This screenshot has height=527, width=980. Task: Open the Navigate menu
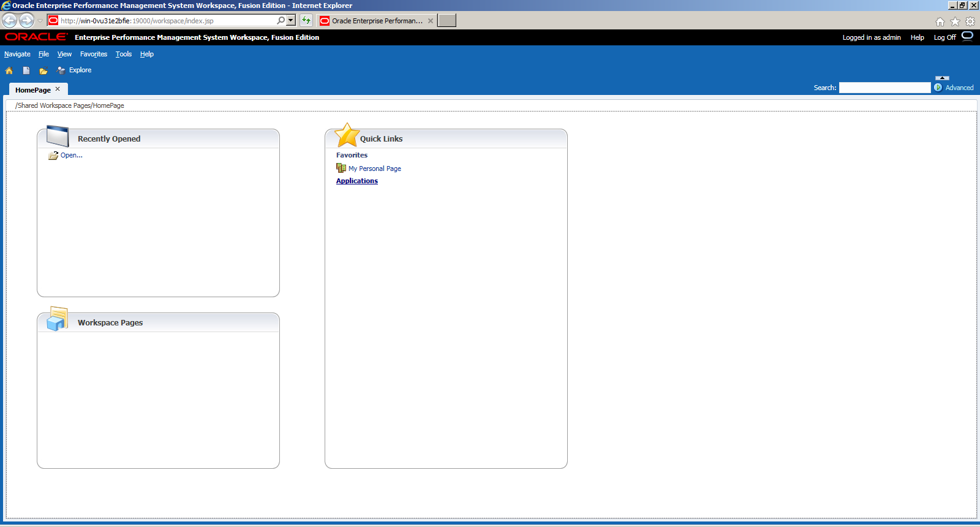coord(17,54)
